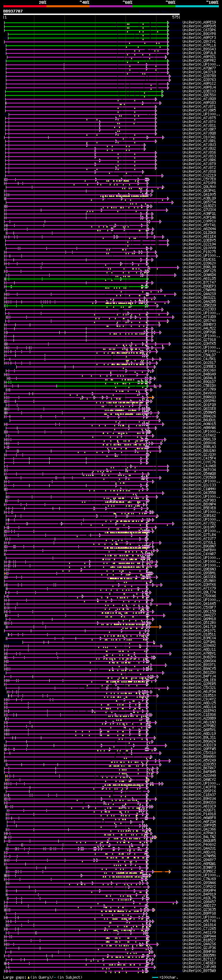
Task: Select the UniRef100_P19275 label
Action: tap(199, 252)
